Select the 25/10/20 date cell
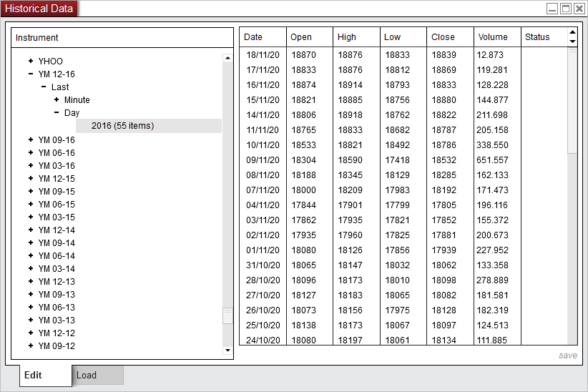Screen dimensions: 588x392 (x=263, y=325)
